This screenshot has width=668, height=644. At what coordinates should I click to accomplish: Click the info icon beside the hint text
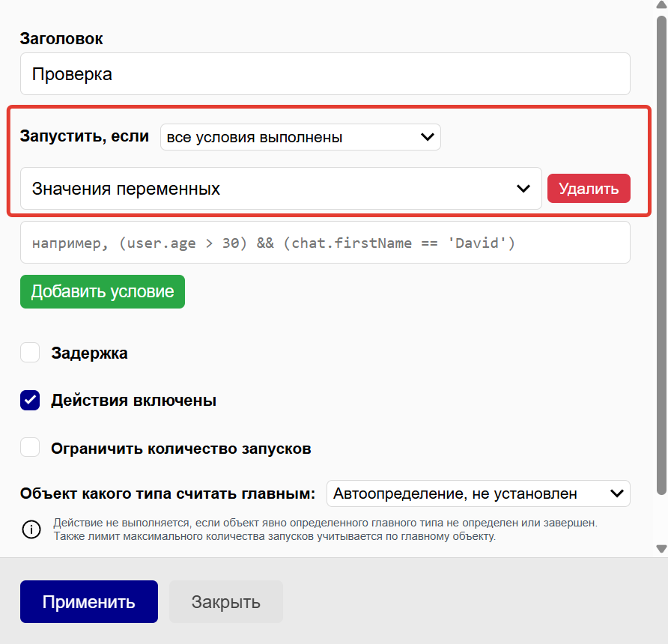[x=31, y=529]
